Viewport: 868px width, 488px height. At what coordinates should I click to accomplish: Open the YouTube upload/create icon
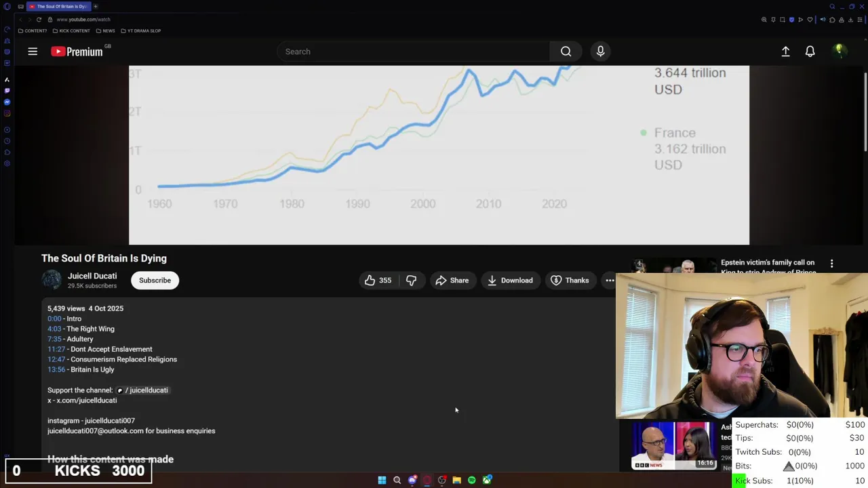(x=785, y=52)
